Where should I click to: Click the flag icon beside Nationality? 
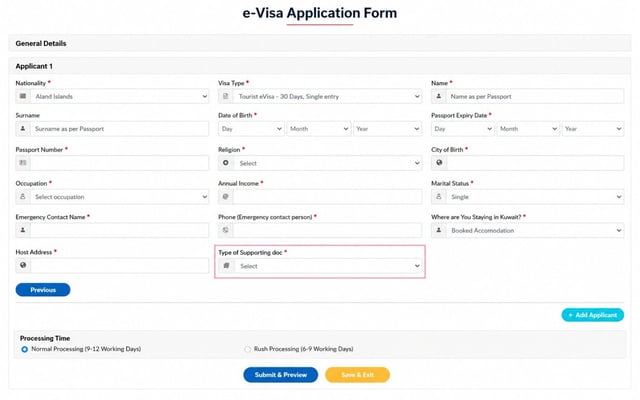pyautogui.click(x=23, y=96)
